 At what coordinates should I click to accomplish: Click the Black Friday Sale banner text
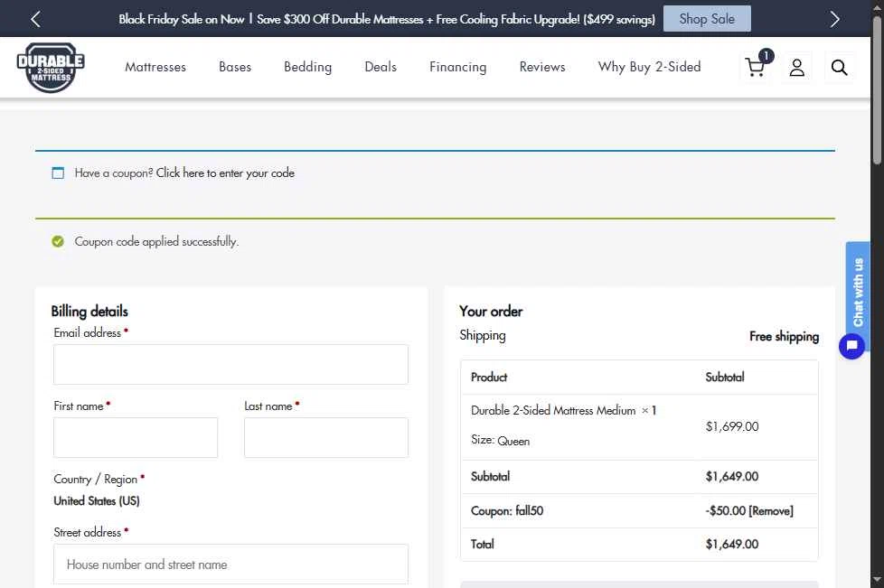tap(387, 19)
